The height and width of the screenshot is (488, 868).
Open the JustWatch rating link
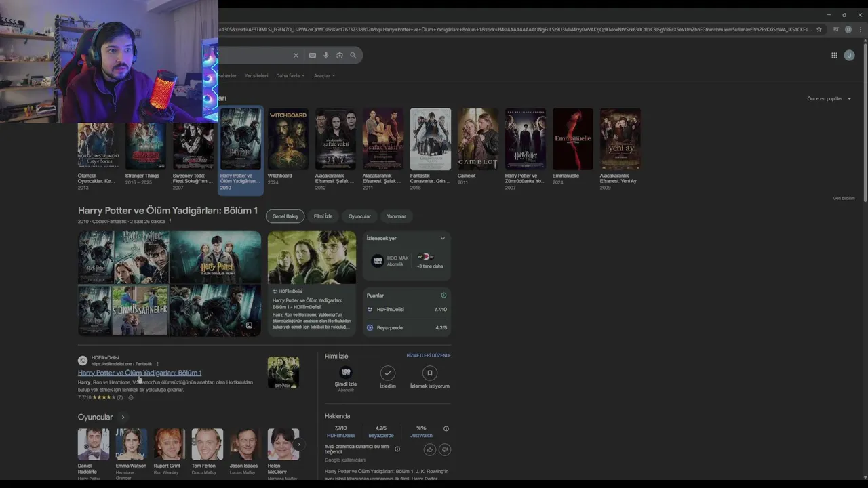421,436
